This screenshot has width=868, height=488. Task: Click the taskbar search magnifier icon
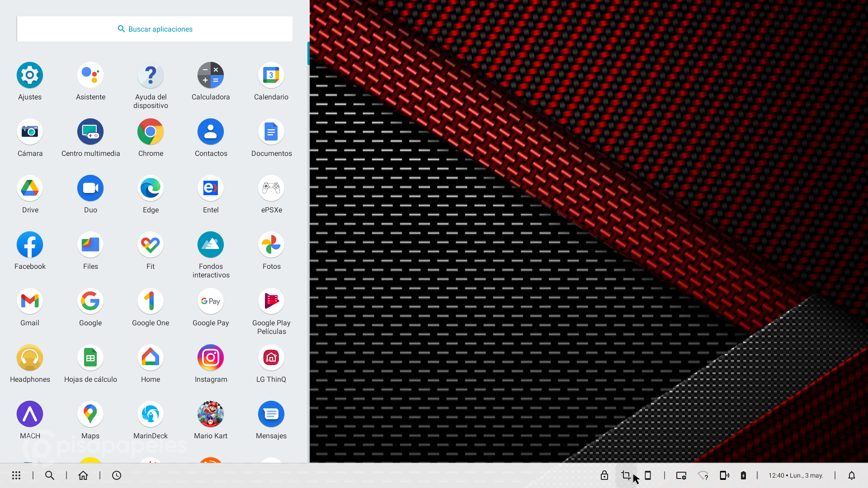tap(50, 475)
